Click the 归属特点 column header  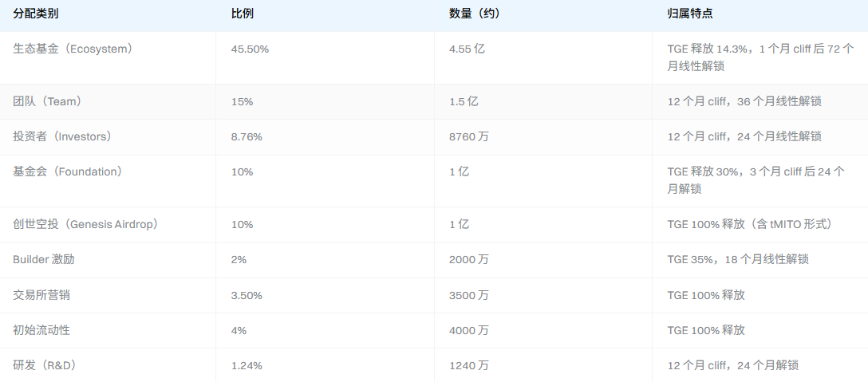pyautogui.click(x=690, y=14)
